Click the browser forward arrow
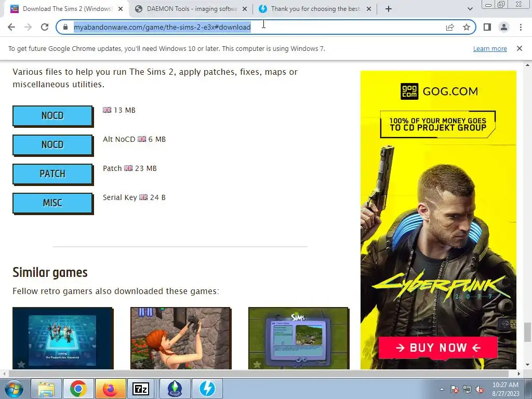The height and width of the screenshot is (399, 532). pyautogui.click(x=28, y=27)
